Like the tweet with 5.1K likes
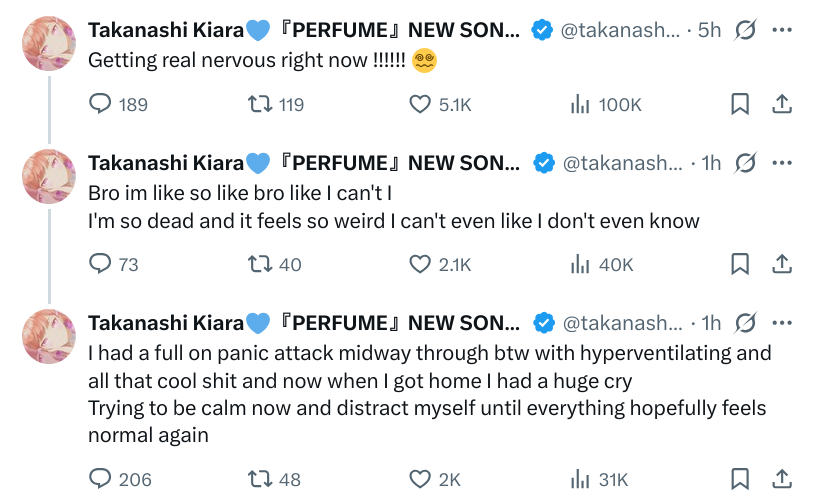 [x=422, y=104]
